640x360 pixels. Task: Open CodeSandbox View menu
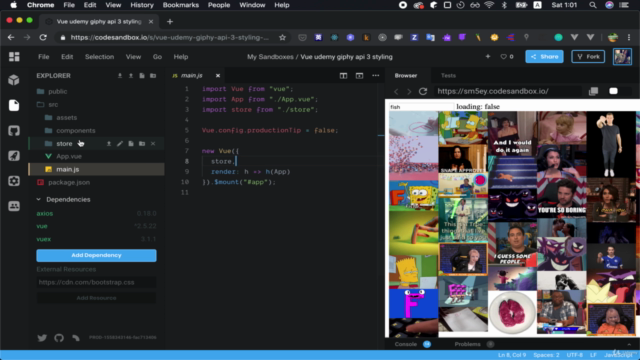tap(133, 57)
